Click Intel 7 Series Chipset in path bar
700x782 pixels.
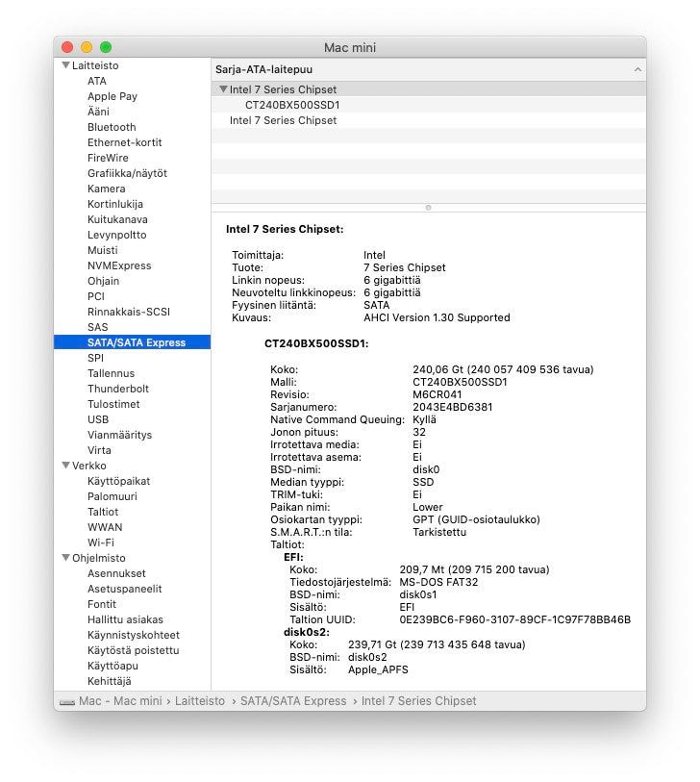coord(419,701)
